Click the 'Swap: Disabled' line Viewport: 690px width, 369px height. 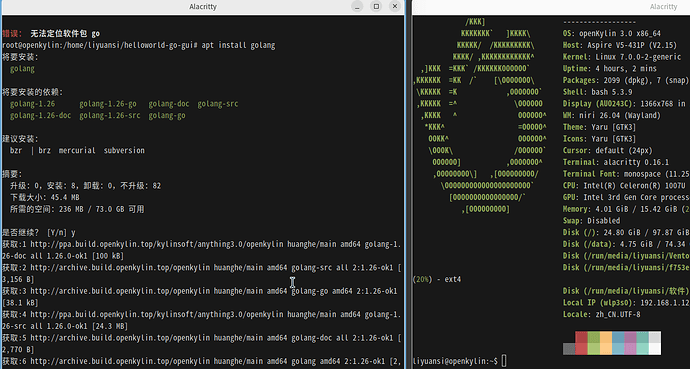[591, 221]
